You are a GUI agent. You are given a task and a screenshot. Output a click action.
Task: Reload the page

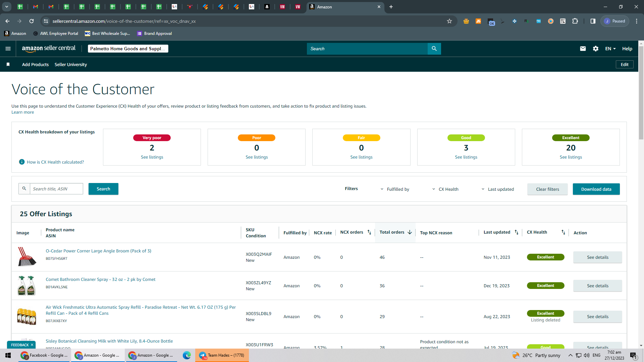coord(32,21)
